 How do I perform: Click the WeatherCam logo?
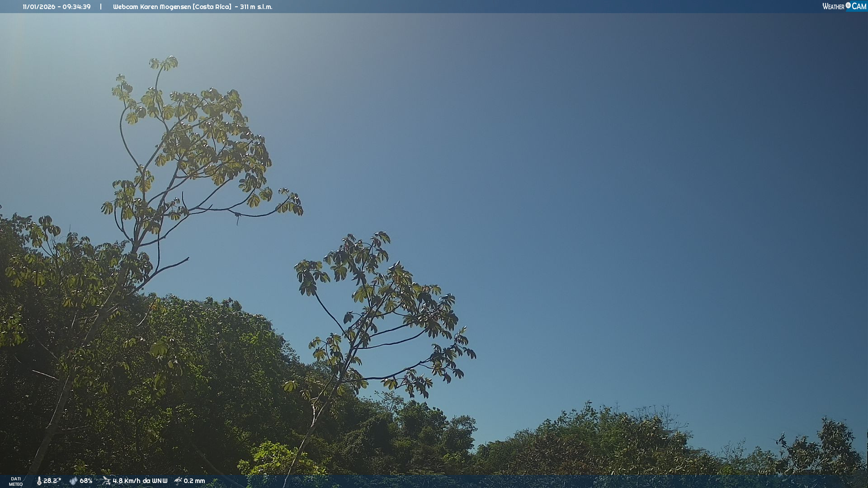point(844,6)
